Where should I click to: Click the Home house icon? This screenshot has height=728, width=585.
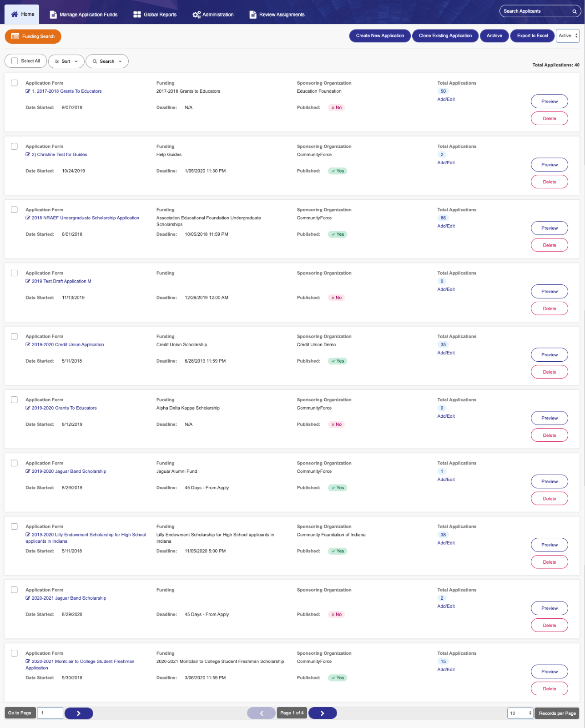pyautogui.click(x=15, y=14)
